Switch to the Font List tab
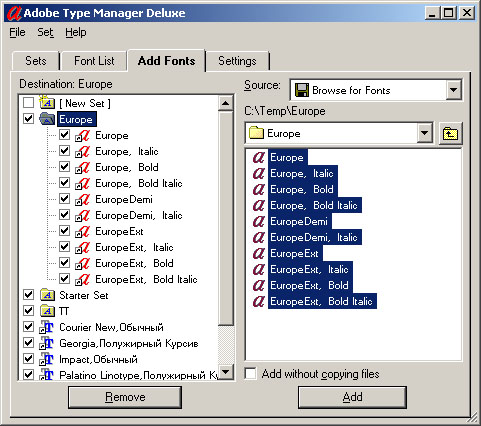 pos(94,61)
